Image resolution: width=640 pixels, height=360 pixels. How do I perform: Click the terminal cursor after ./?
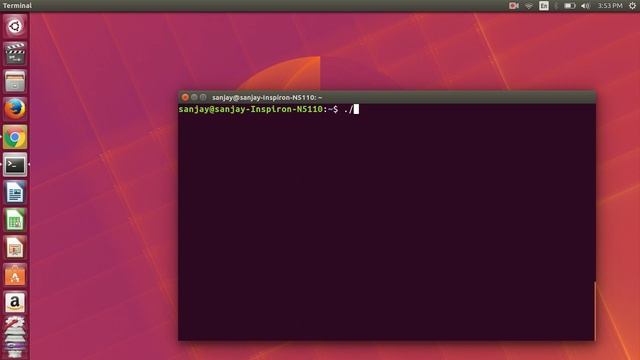[356, 109]
